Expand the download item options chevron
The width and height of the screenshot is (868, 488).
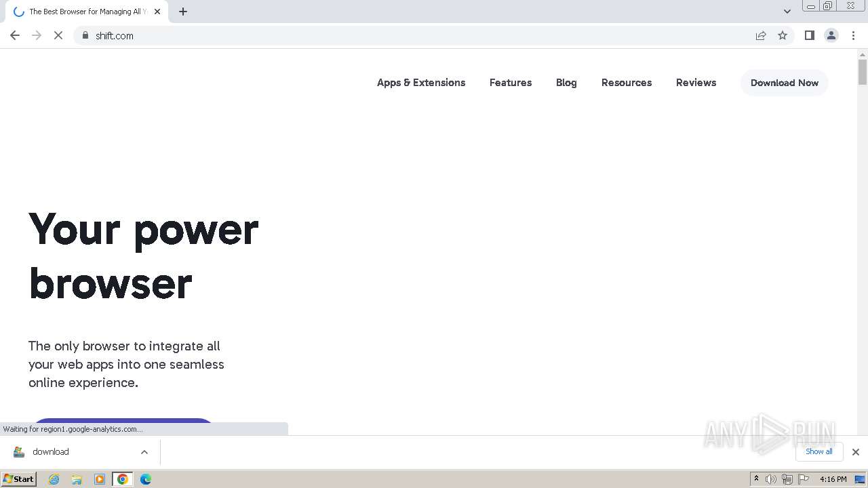click(x=144, y=452)
